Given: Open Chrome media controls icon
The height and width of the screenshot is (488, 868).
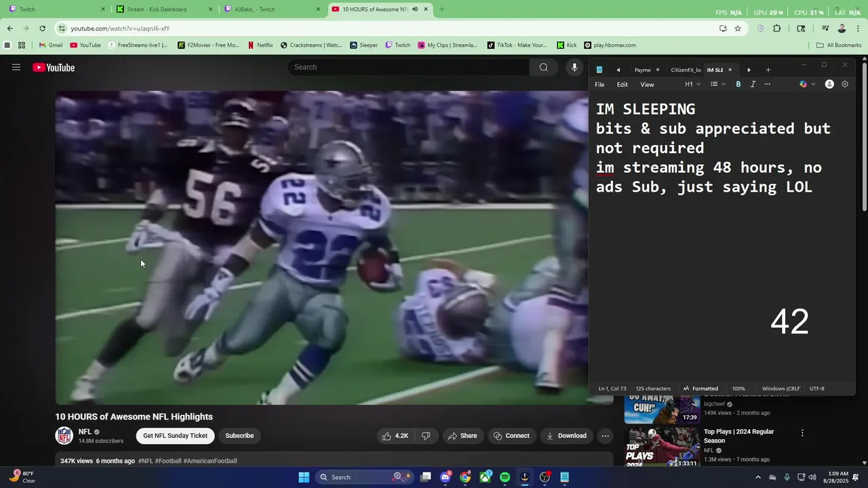Looking at the screenshot, I should click(x=825, y=28).
